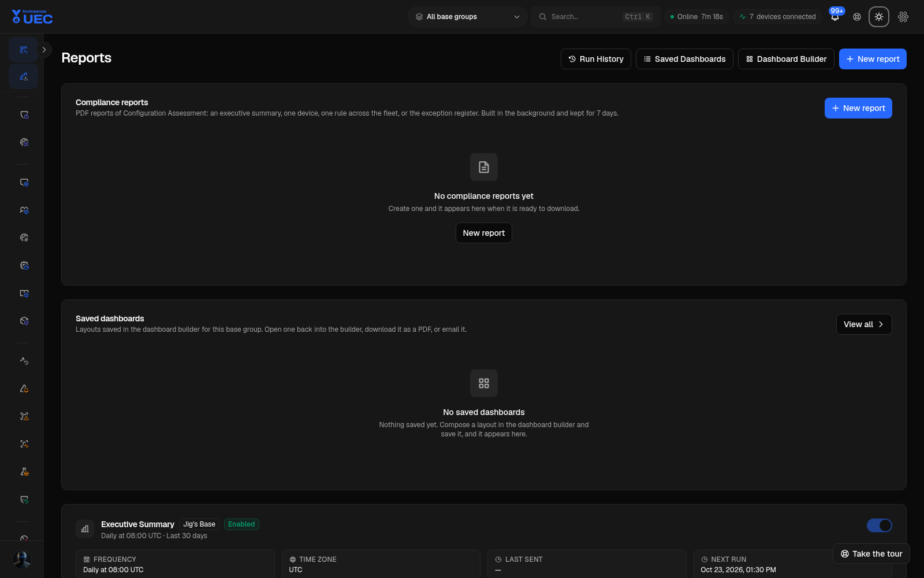Click the lifebuoy help icon in top bar
Image resolution: width=924 pixels, height=578 pixels.
(857, 17)
